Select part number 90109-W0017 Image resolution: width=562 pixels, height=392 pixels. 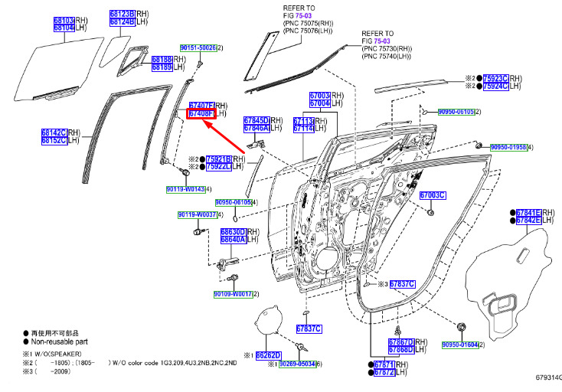pos(234,294)
